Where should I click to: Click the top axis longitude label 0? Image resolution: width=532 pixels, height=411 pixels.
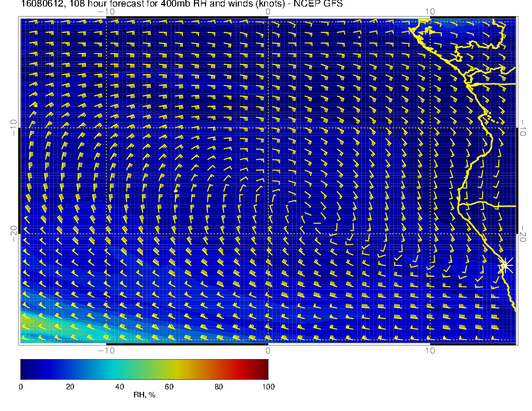(268, 12)
